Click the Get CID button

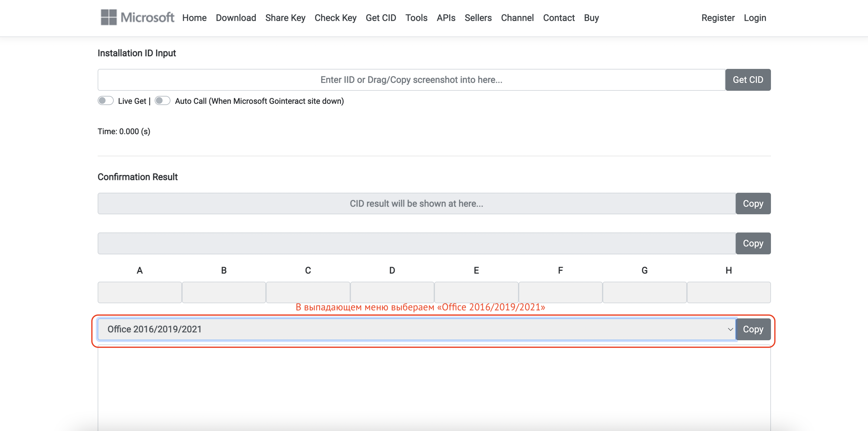click(748, 80)
